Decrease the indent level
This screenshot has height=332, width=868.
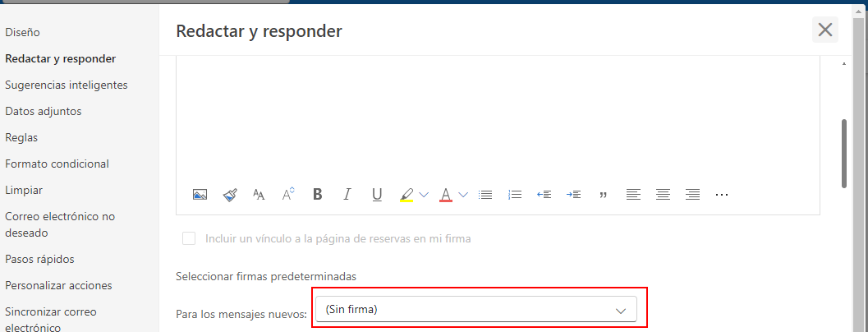(x=544, y=195)
